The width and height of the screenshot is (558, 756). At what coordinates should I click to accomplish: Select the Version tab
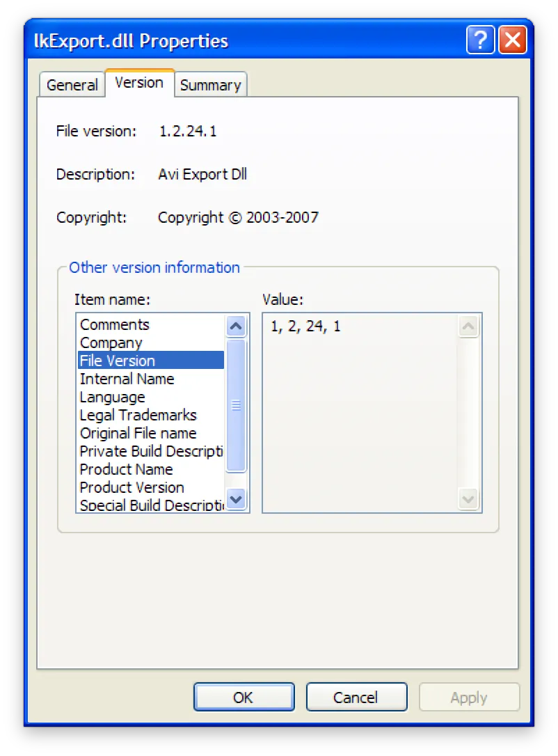[x=139, y=83]
